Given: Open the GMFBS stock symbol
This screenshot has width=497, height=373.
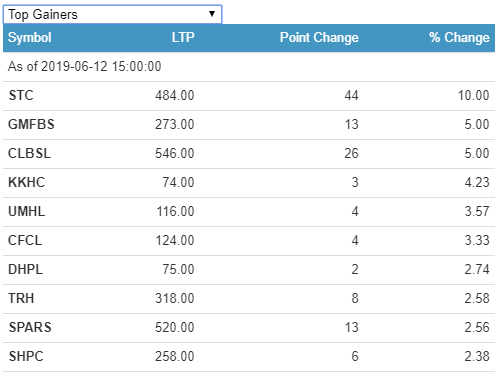Looking at the screenshot, I should click(x=31, y=124).
